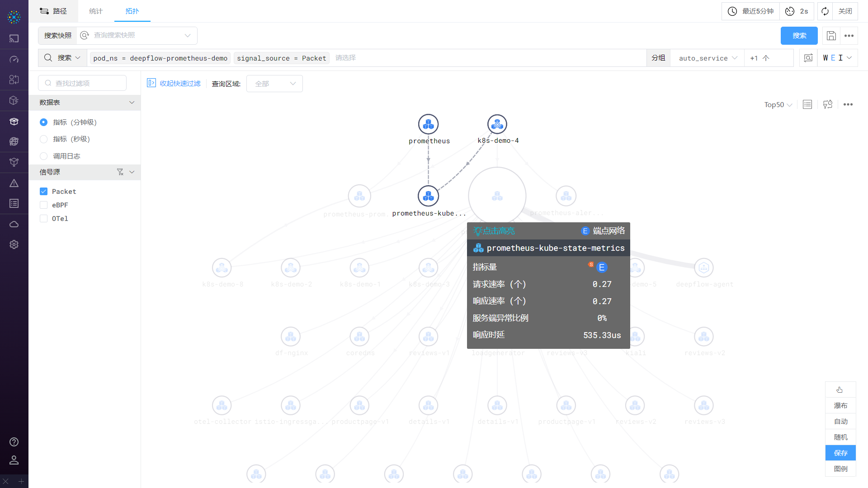Click the filter clear icon in 信号源 header

[x=120, y=172]
